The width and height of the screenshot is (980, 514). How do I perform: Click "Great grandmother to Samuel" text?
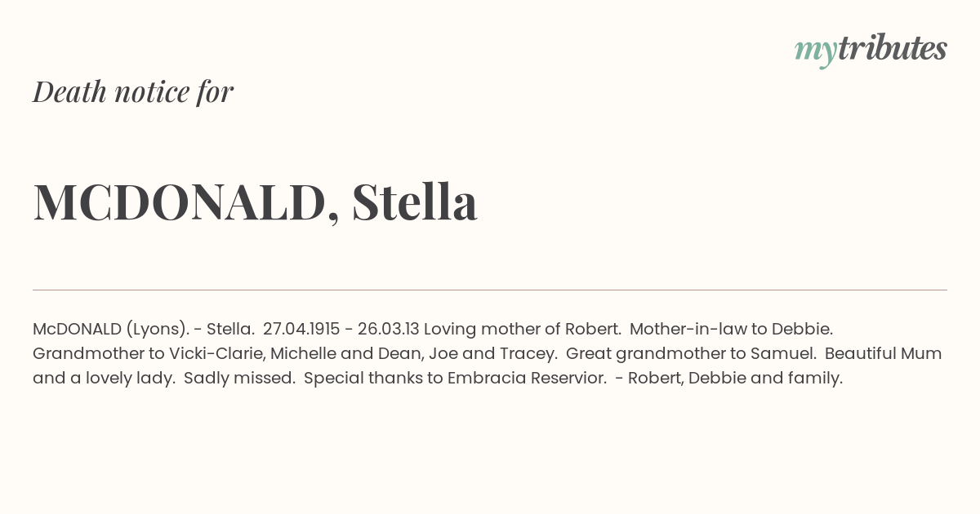(x=691, y=354)
